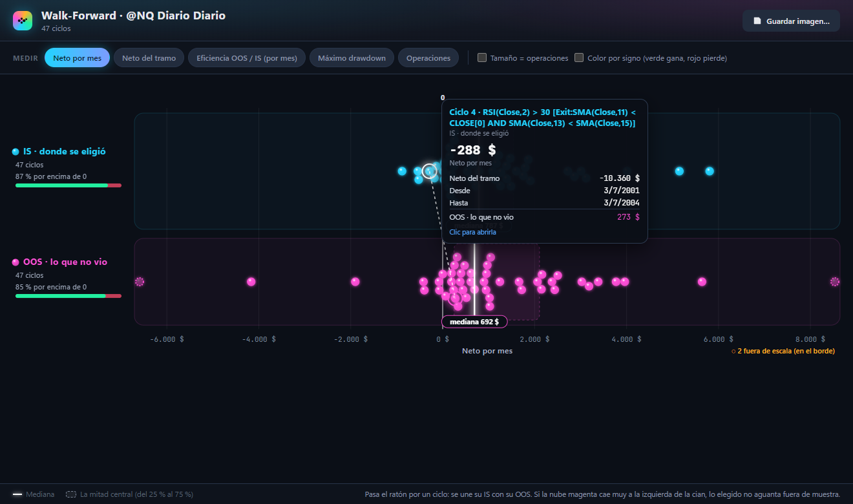Click the 'Neto por mes' axis title
Viewport: 853px width, 504px height.
point(487,351)
